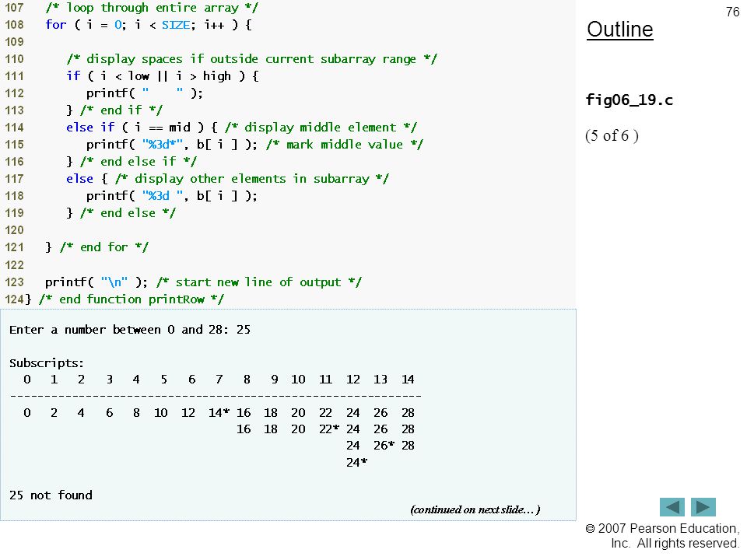
Task: Click '(continued on next slide…)' note
Action: 475,509
